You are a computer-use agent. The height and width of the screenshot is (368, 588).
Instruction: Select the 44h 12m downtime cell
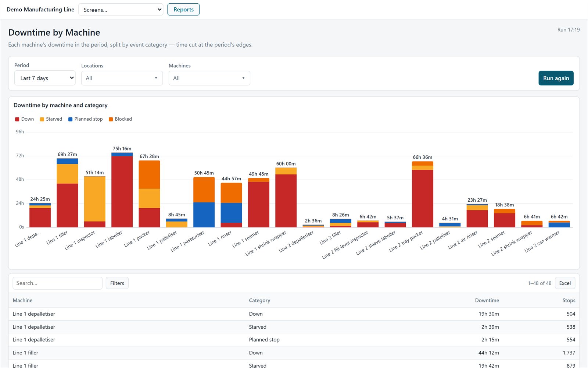489,353
